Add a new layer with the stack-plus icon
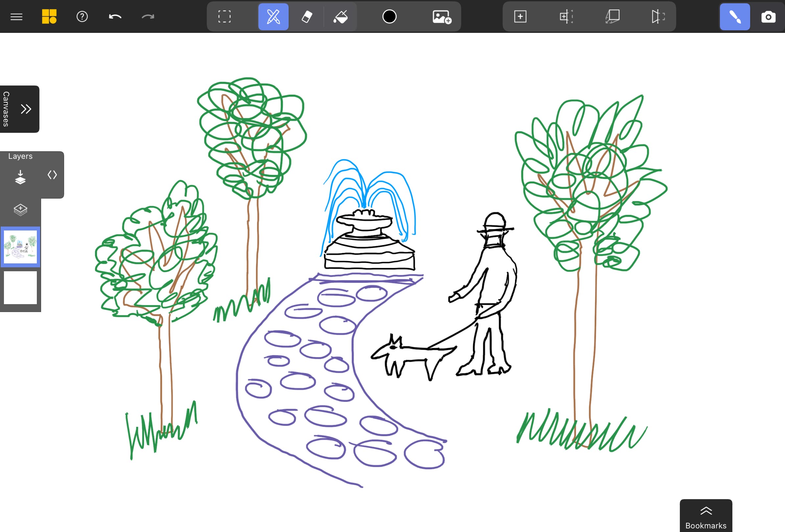785x532 pixels. [x=20, y=210]
